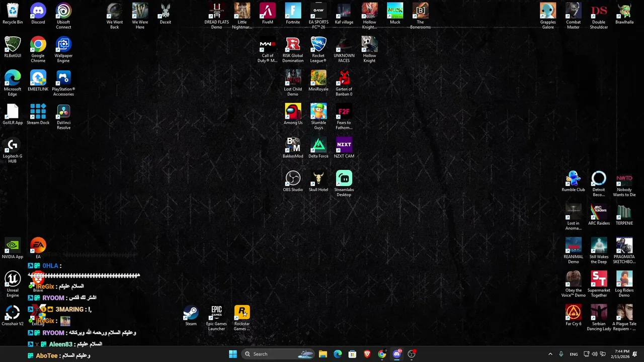The width and height of the screenshot is (644, 362).
Task: Select Little Nightmares desktop icon
Action: pos(242,16)
